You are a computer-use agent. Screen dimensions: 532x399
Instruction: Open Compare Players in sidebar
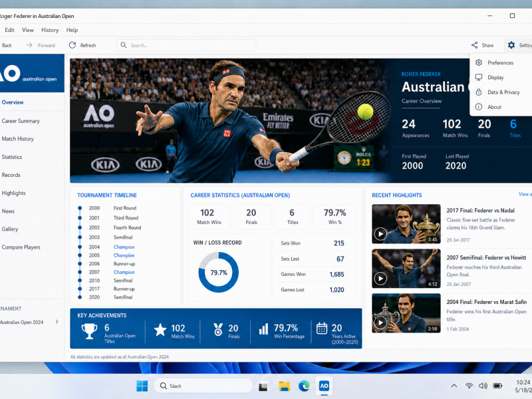[32, 247]
